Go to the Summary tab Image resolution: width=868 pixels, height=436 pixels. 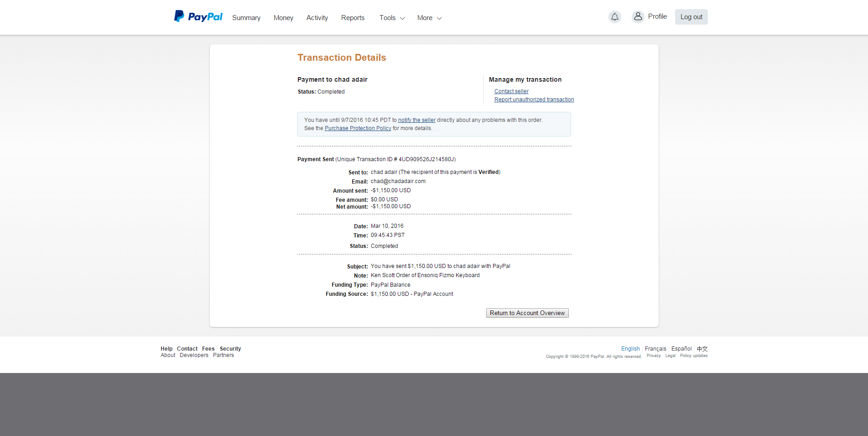pos(246,18)
